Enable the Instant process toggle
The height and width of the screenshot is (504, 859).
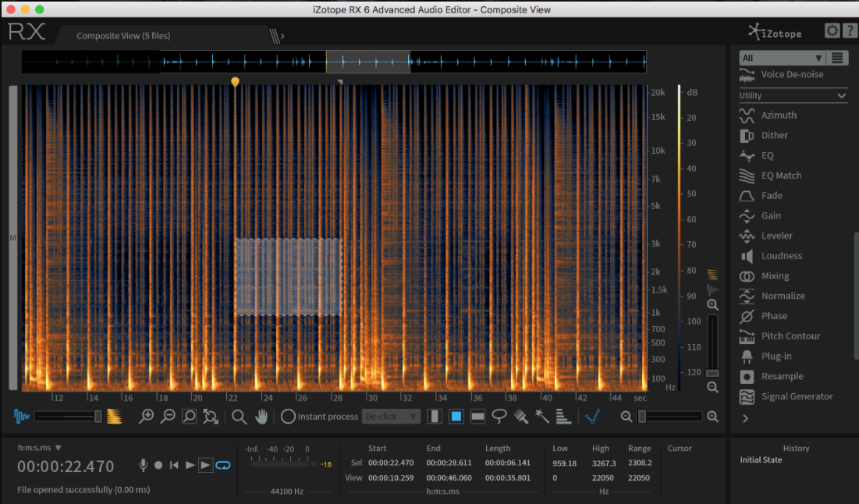click(x=289, y=417)
